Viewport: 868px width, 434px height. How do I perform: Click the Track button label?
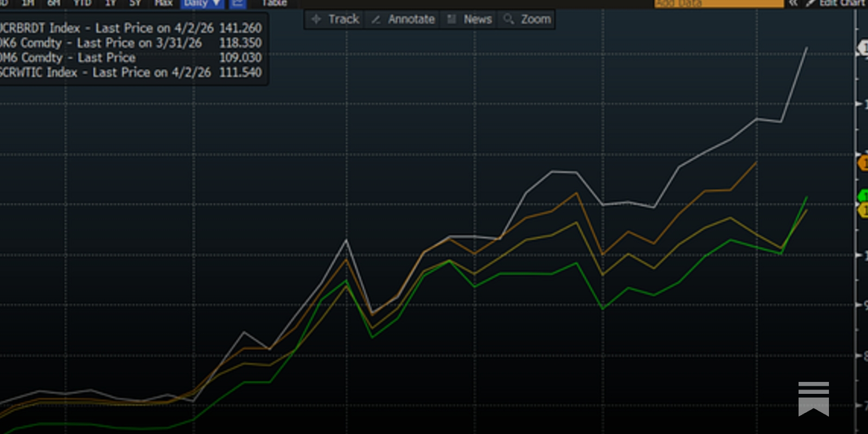click(344, 20)
